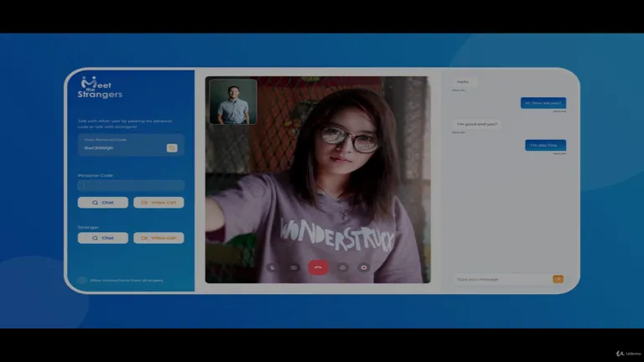Start recording the call with the record icon
This screenshot has height=362, width=644.
364,267
